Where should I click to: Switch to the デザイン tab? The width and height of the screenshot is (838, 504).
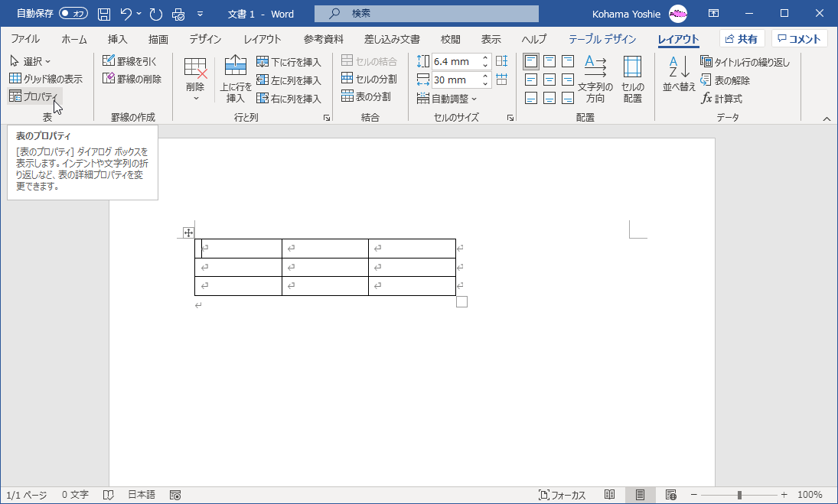(x=205, y=39)
